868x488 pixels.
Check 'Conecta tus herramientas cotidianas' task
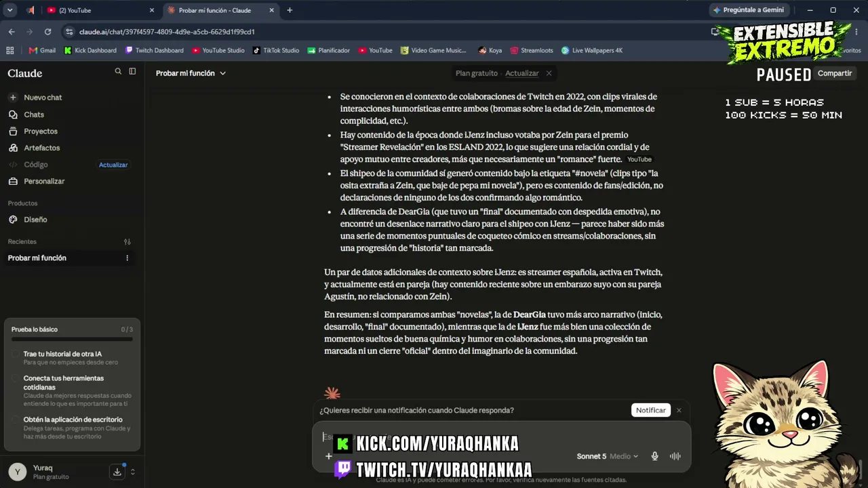[x=16, y=378]
